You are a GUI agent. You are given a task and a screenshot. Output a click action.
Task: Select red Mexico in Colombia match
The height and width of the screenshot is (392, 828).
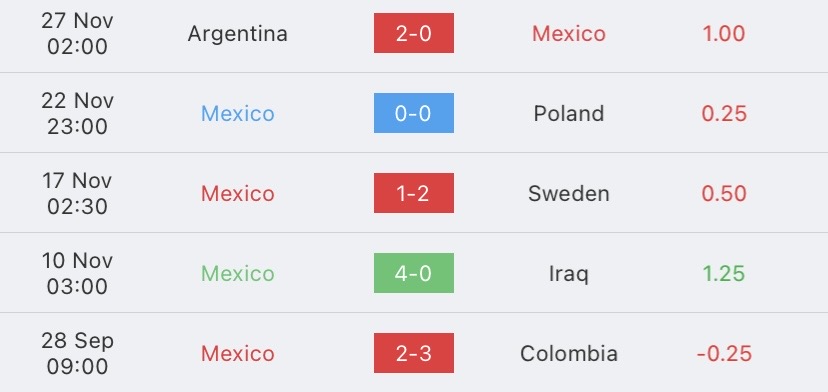click(x=238, y=353)
